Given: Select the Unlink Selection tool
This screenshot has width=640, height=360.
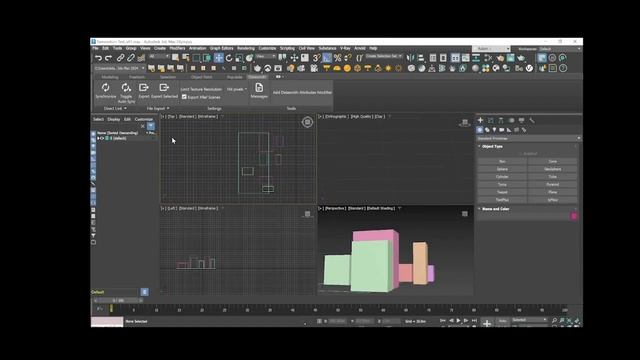Looking at the screenshot, I should click(131, 58).
